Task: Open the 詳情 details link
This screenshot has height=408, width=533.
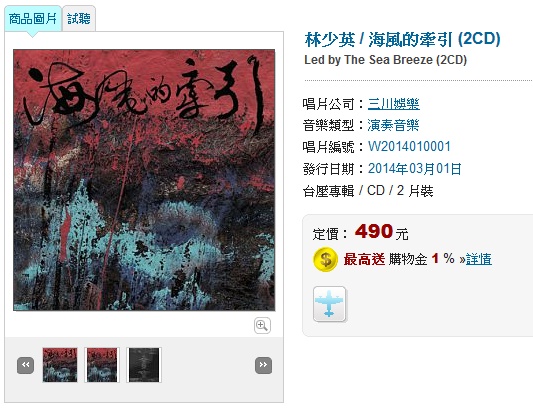Action: point(479,259)
